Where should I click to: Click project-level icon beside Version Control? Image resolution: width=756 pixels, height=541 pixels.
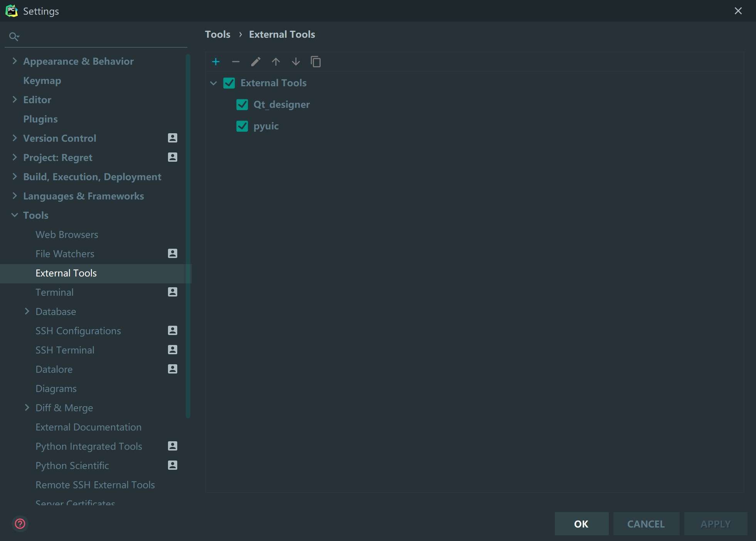coord(173,138)
